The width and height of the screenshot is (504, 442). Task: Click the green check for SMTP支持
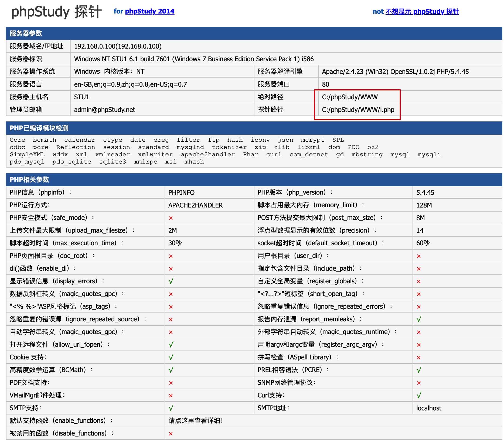[x=171, y=408]
